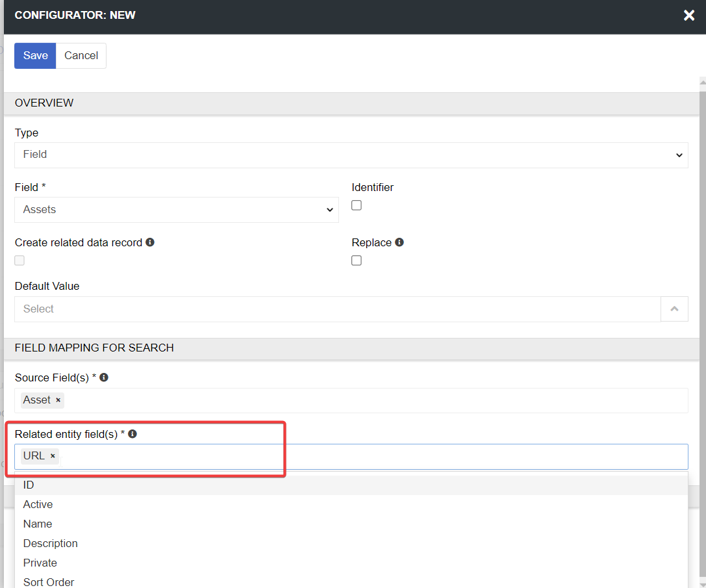Open the Type dropdown showing Field

coord(351,155)
